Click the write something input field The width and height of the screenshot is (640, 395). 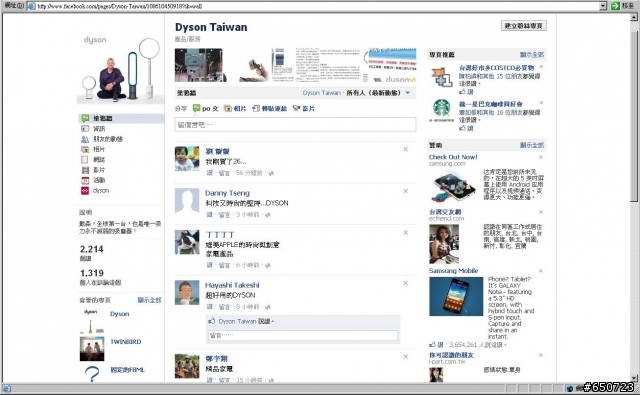tap(296, 124)
